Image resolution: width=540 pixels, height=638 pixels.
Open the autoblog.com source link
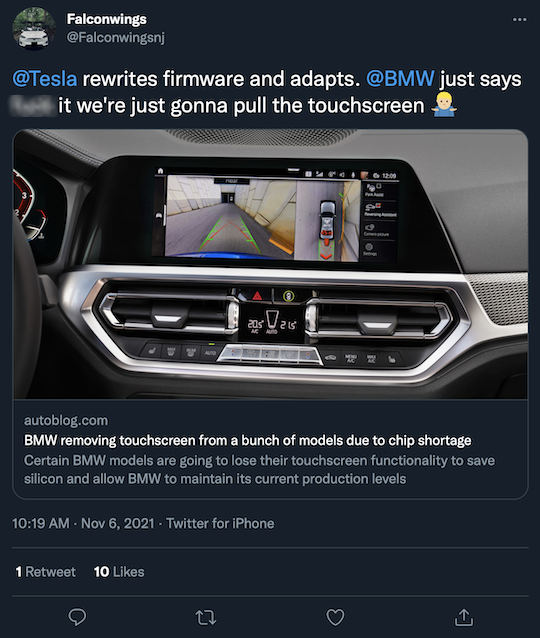point(66,420)
